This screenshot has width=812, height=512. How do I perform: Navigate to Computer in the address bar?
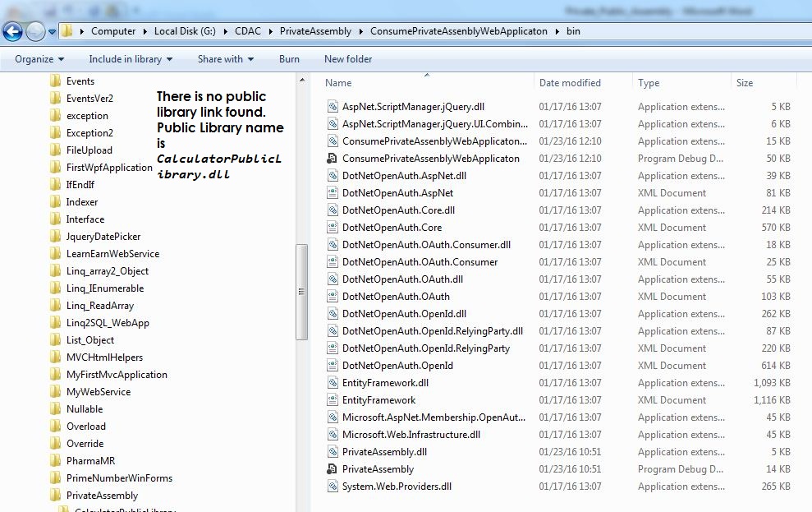113,31
